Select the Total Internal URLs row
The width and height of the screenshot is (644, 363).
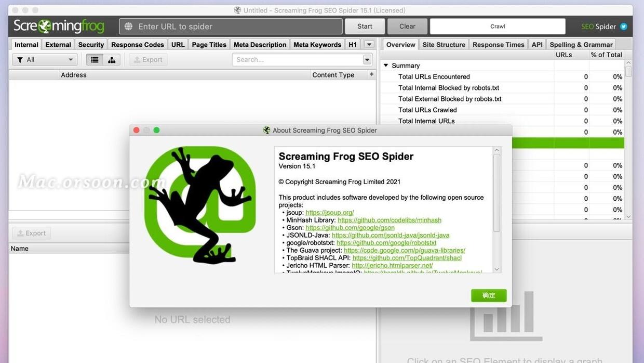click(x=502, y=121)
